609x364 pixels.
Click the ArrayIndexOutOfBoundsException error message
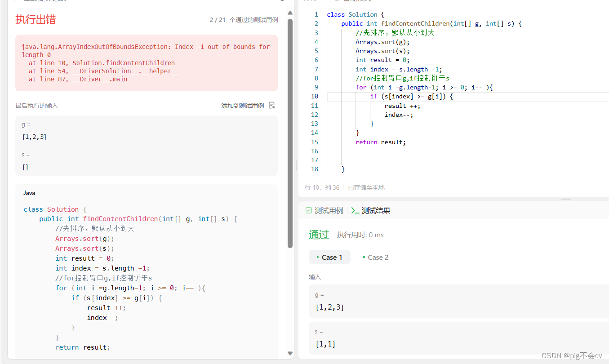[x=146, y=51]
